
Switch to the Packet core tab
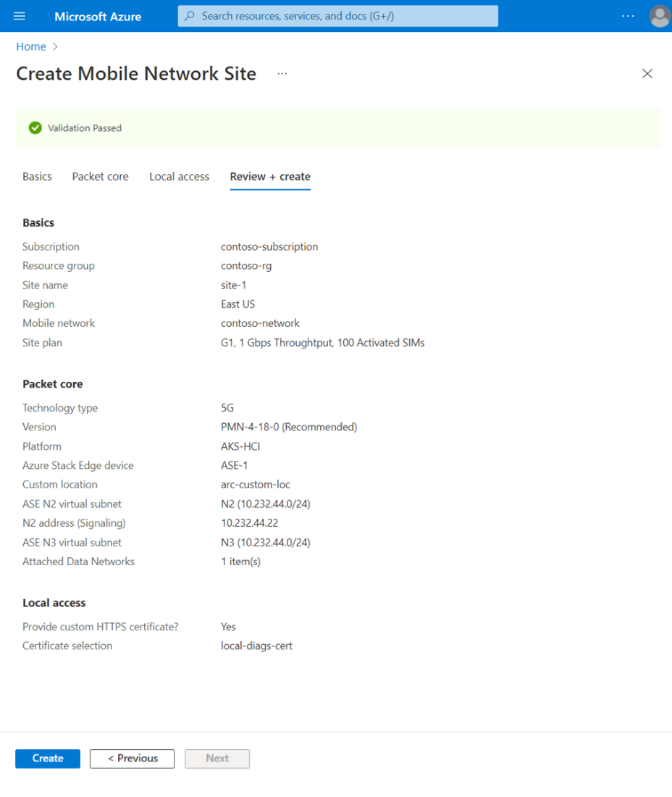(100, 177)
